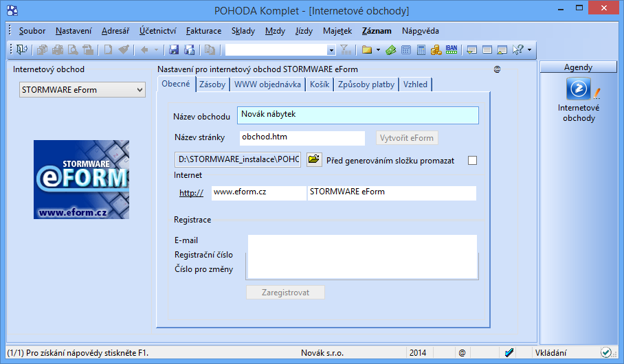Open the Účetnictví menu
This screenshot has height=364, width=624.
point(158,31)
